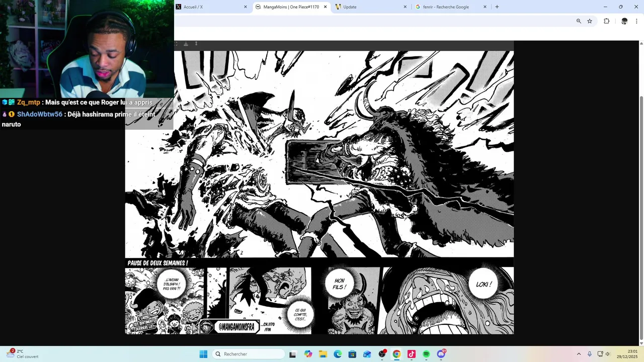This screenshot has width=644, height=362.
Task: Open Task View from the taskbar
Action: coord(293,354)
